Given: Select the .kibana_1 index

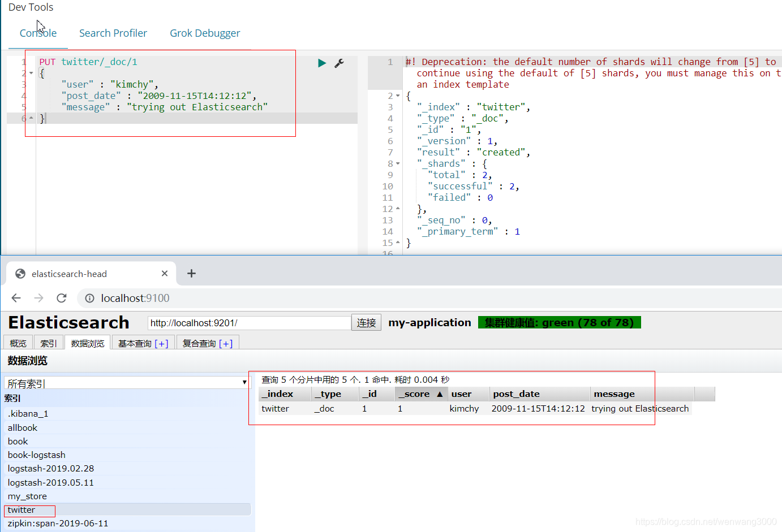Looking at the screenshot, I should (127, 414).
